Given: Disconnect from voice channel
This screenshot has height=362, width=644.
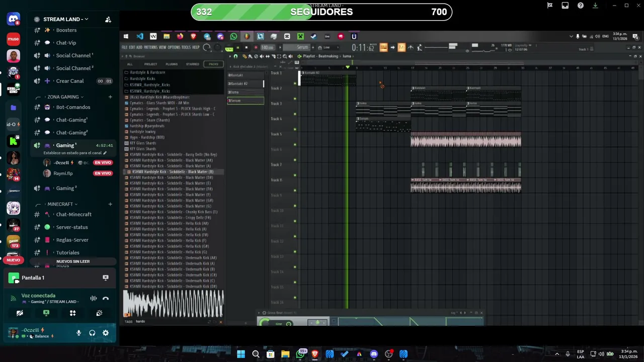Looking at the screenshot, I should (x=106, y=298).
